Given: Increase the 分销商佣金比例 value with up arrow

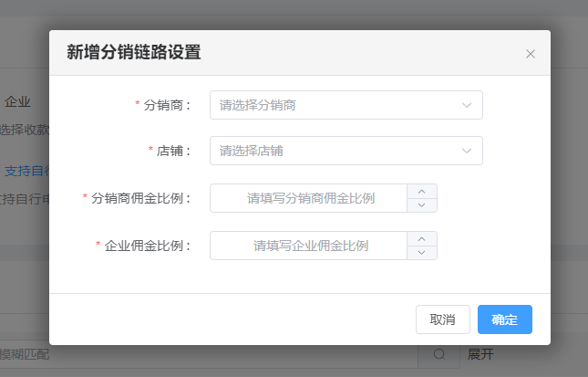Looking at the screenshot, I should click(x=422, y=192).
